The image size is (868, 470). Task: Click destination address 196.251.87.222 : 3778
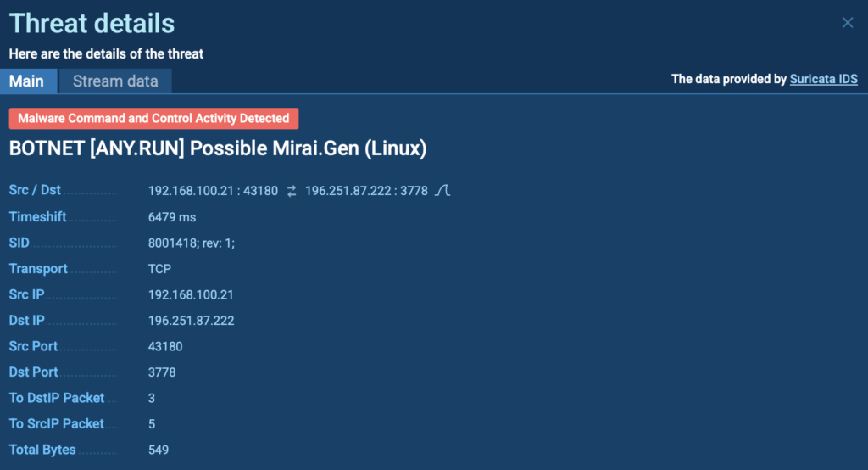click(366, 192)
